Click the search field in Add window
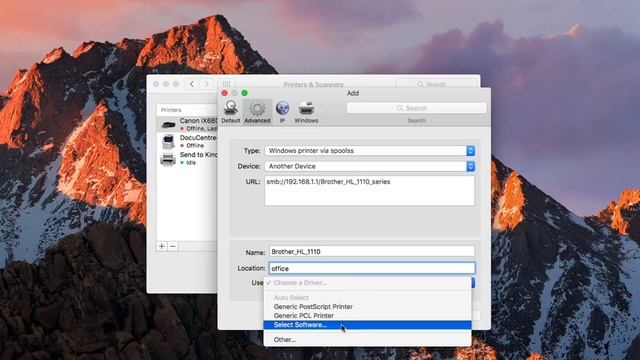 tap(416, 108)
